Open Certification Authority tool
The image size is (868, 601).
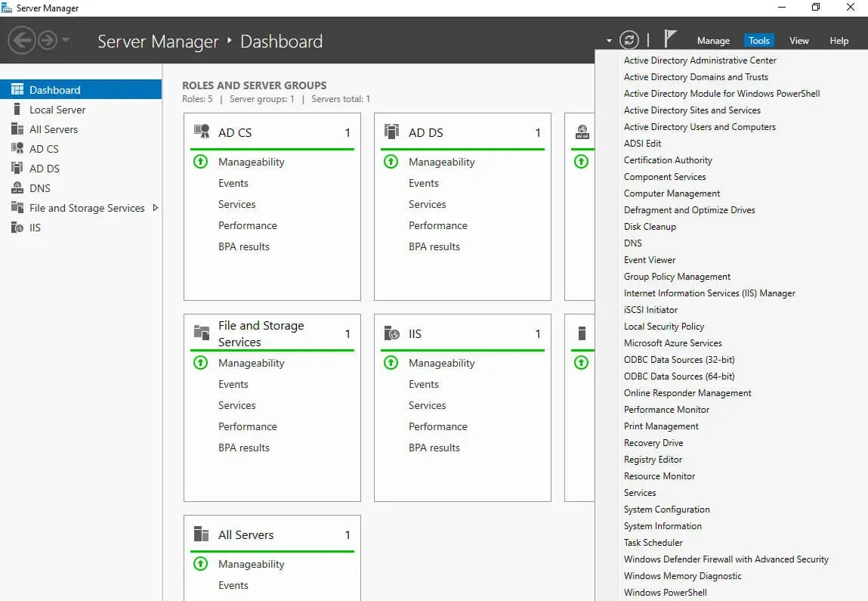[668, 160]
